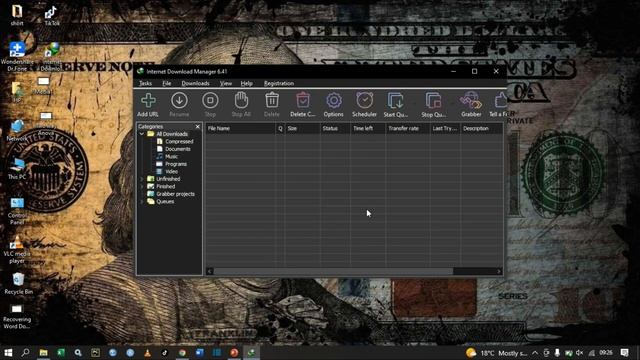The image size is (640, 360).
Task: Open the Help menu
Action: click(247, 83)
